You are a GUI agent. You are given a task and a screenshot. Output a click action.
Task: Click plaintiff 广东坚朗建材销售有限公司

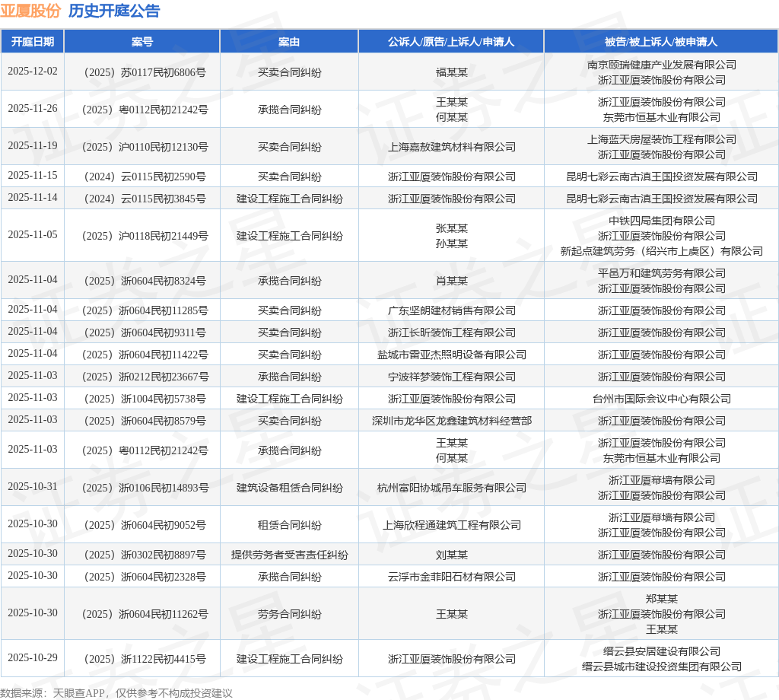(452, 310)
